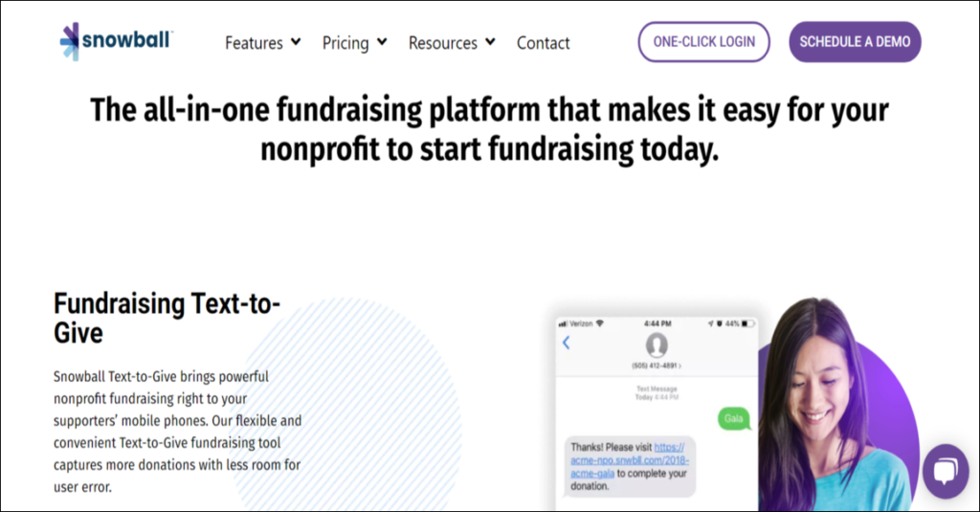Click the phone number (505) 412-4891
The image size is (980, 512).
click(656, 366)
